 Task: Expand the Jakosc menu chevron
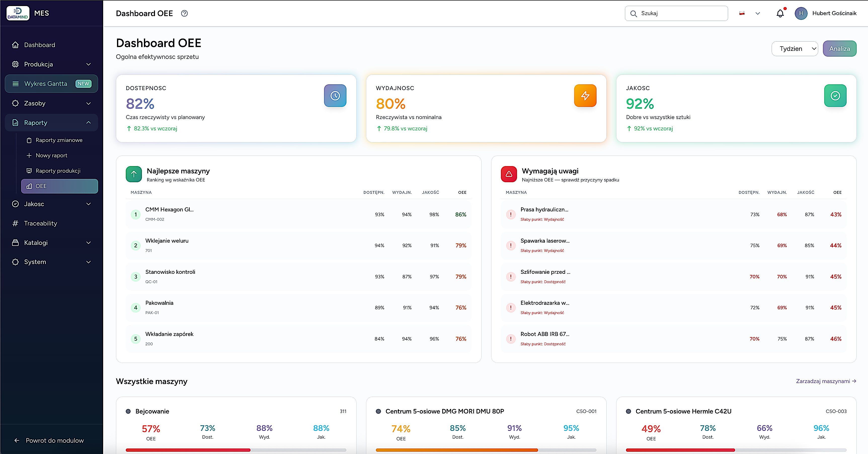pos(89,204)
